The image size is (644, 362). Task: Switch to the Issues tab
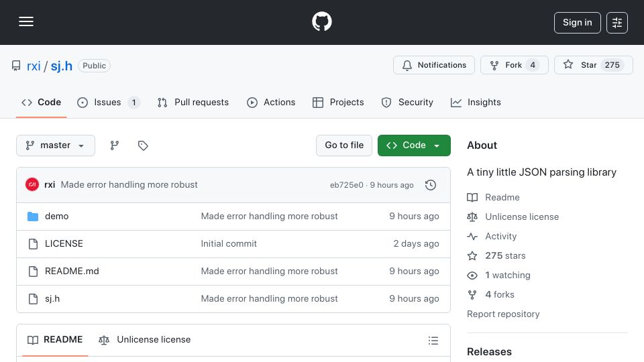pos(109,102)
